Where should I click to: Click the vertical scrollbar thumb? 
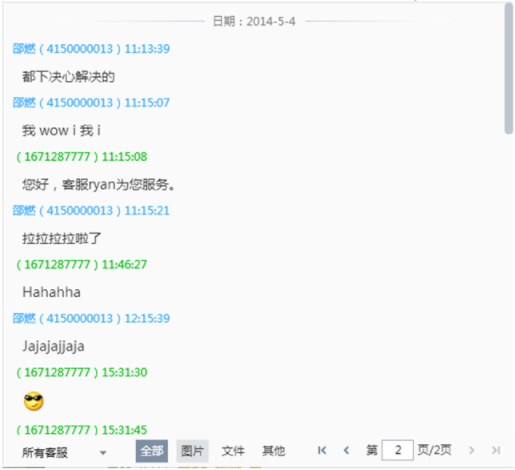[x=509, y=68]
